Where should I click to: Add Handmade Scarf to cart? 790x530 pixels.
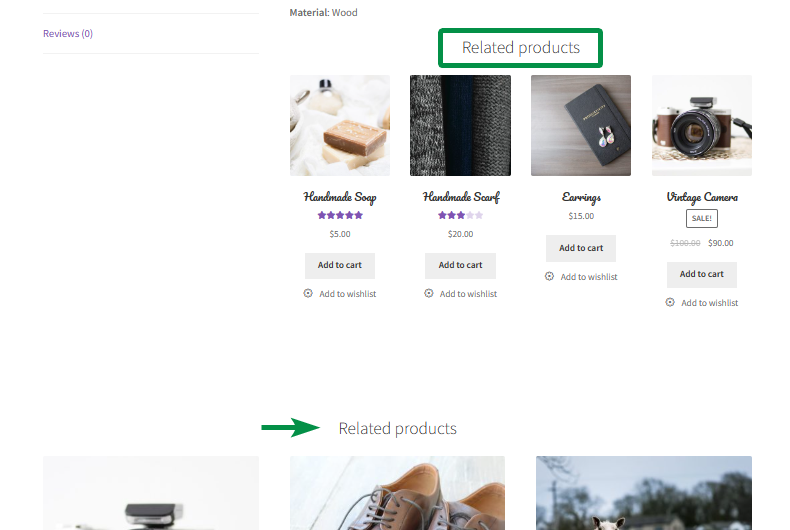(x=460, y=265)
